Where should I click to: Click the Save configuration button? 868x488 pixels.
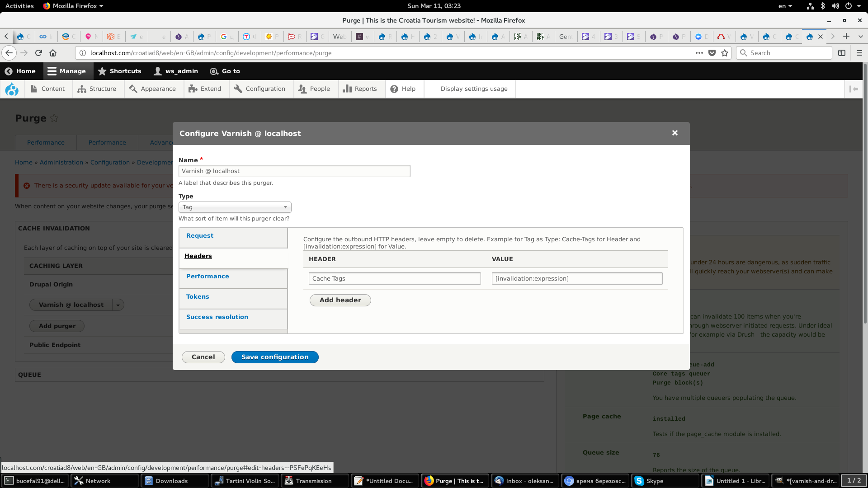(274, 357)
